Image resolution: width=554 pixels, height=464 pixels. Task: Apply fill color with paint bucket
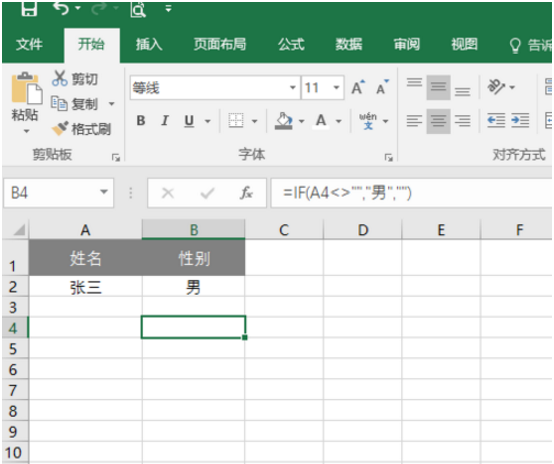coord(284,121)
